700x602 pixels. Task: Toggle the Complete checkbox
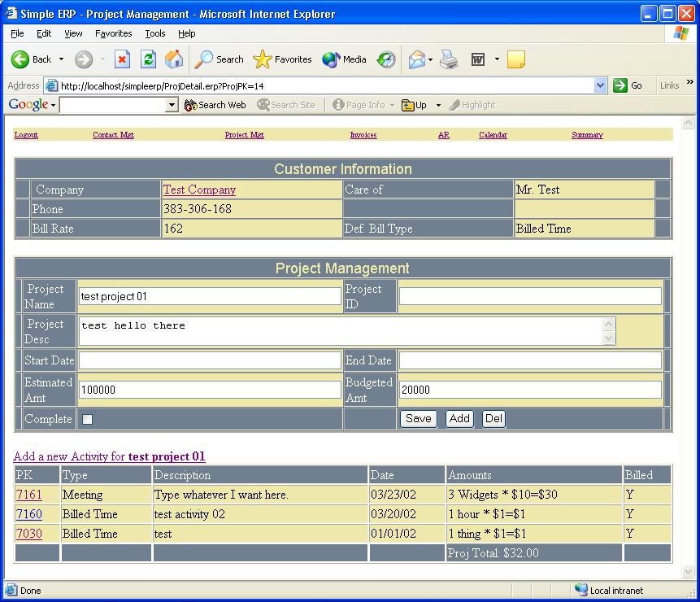(x=87, y=420)
